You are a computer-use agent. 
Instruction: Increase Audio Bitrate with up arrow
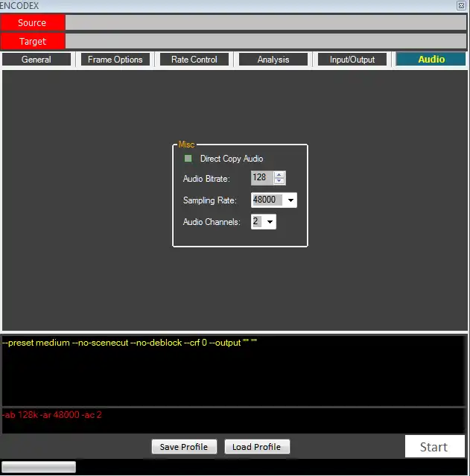click(279, 174)
